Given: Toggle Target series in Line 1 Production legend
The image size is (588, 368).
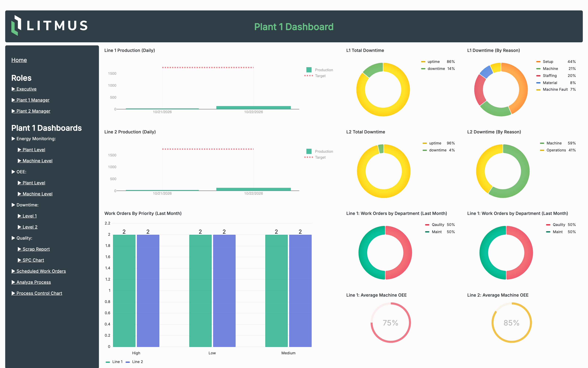Looking at the screenshot, I should pyautogui.click(x=315, y=76).
